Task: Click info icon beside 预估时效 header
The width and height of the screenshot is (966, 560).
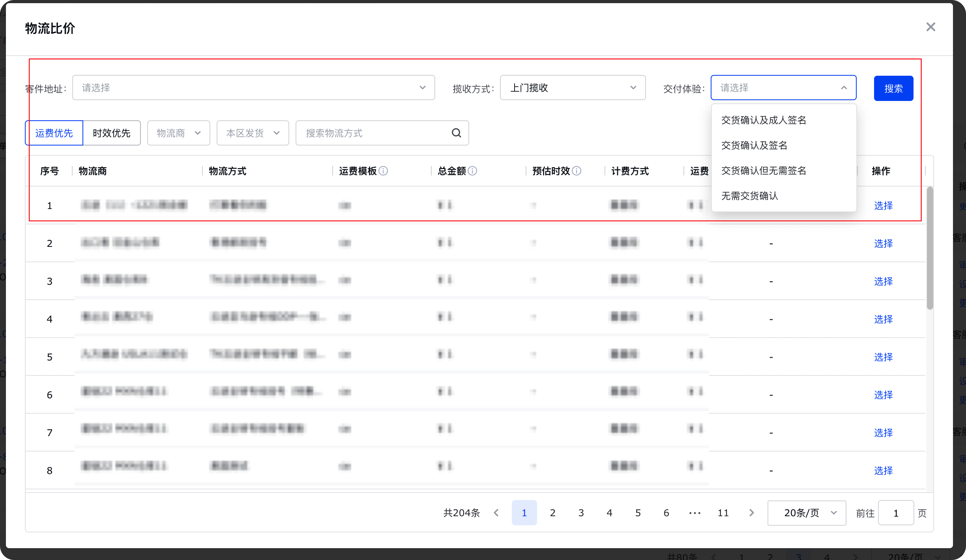Action: click(577, 171)
